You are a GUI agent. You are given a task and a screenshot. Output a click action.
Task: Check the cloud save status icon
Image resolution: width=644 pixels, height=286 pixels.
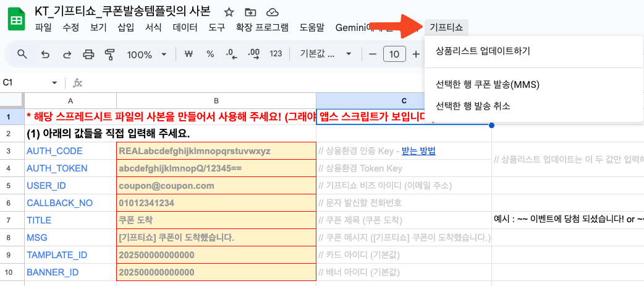(271, 12)
